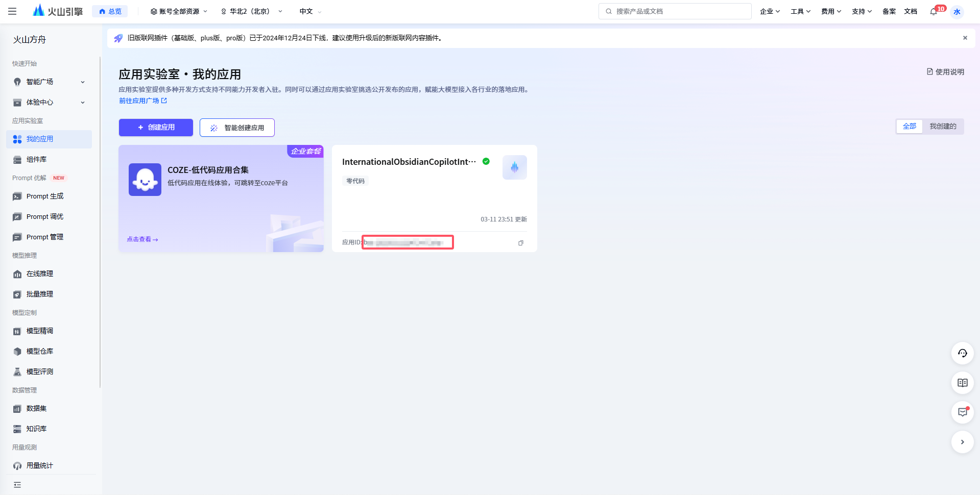Open Prompt 管理
The height and width of the screenshot is (495, 980).
50,237
